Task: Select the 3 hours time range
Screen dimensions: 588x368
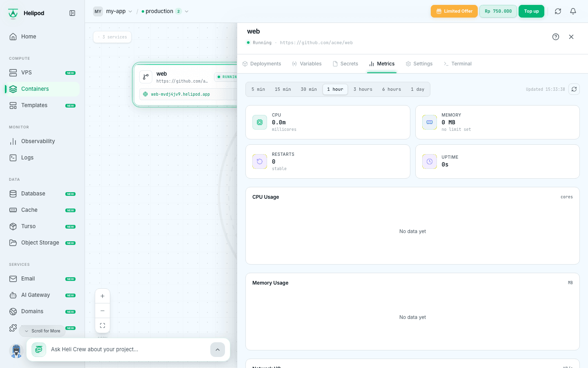Action: (363, 90)
